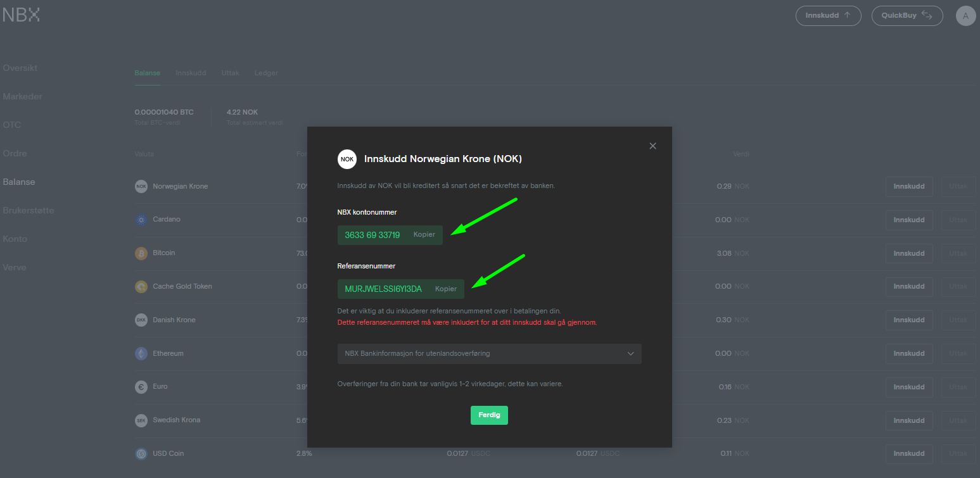Close the NOK deposit dialog
This screenshot has height=478, width=980.
[653, 146]
